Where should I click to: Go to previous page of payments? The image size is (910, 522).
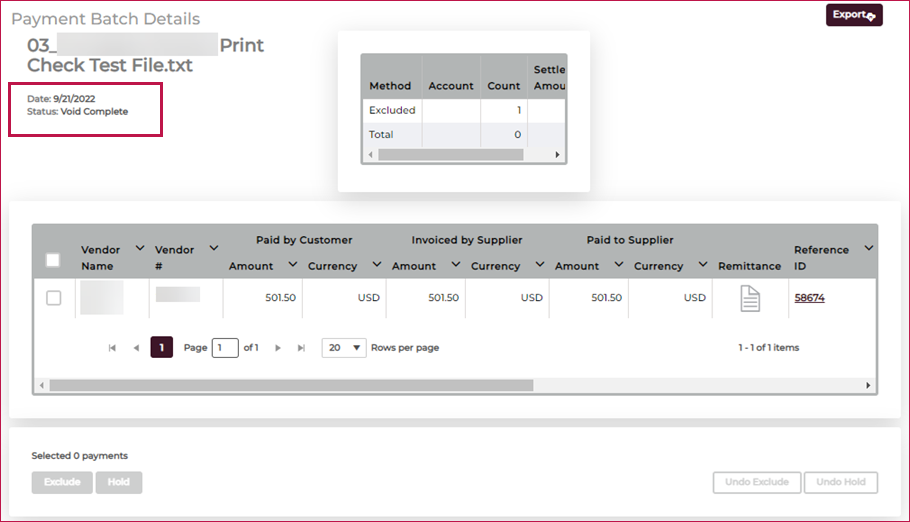click(136, 348)
